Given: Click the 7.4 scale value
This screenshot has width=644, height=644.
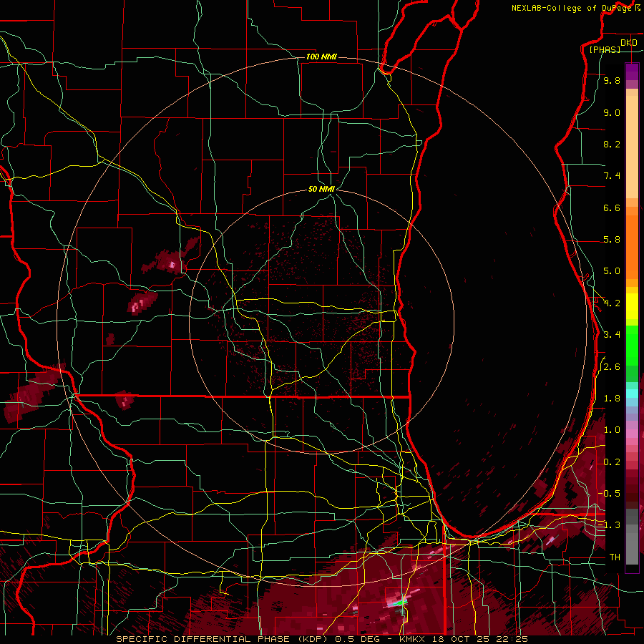Looking at the screenshot, I should [612, 176].
